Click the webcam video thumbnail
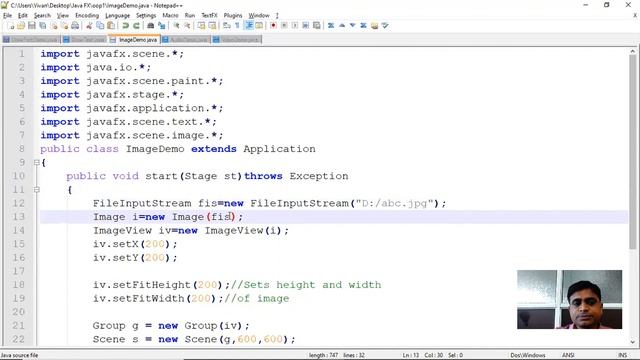640x360 pixels. (x=569, y=299)
